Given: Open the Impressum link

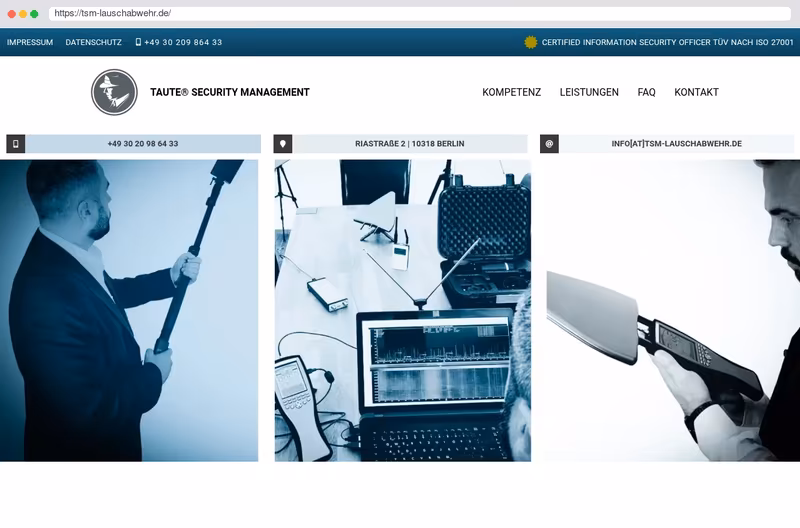Looking at the screenshot, I should [x=30, y=42].
